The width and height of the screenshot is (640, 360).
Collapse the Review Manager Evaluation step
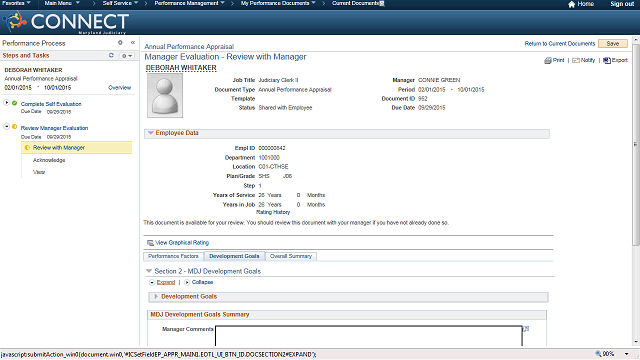coord(7,127)
